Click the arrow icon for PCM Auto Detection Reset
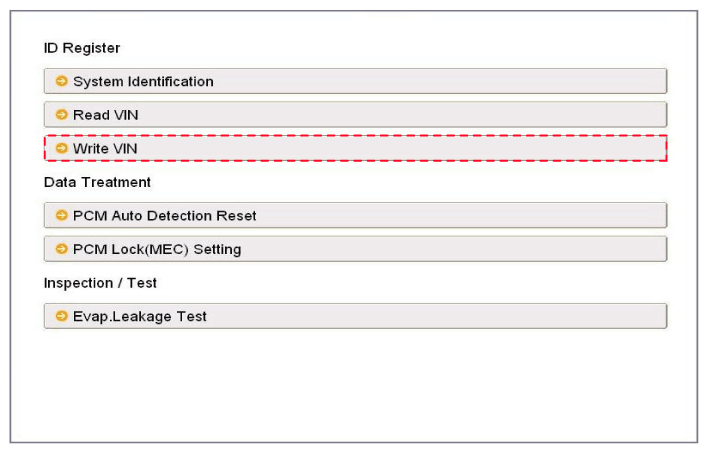708x453 pixels. coord(61,215)
